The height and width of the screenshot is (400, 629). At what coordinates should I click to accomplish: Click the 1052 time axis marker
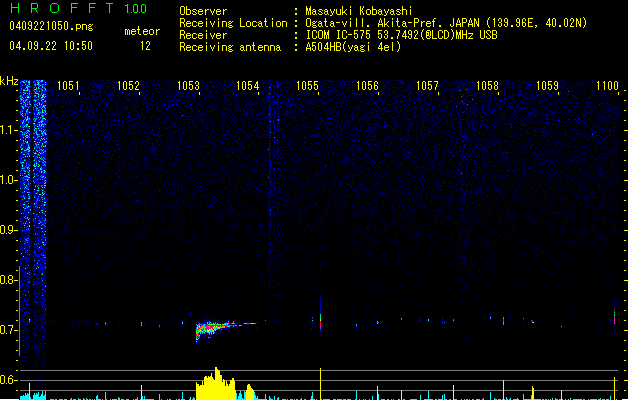tap(128, 86)
